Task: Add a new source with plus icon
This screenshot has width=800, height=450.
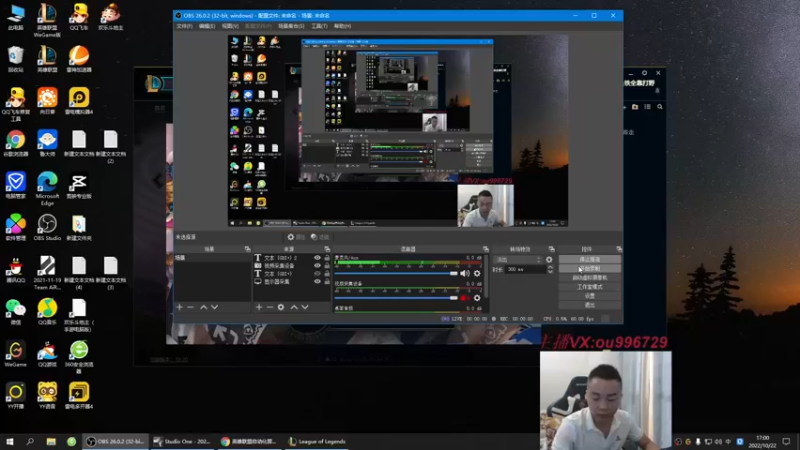Action: [258, 307]
